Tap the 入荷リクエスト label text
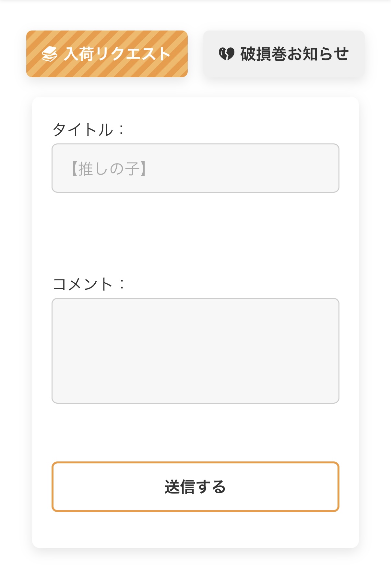Image resolution: width=391 pixels, height=588 pixels. (117, 54)
